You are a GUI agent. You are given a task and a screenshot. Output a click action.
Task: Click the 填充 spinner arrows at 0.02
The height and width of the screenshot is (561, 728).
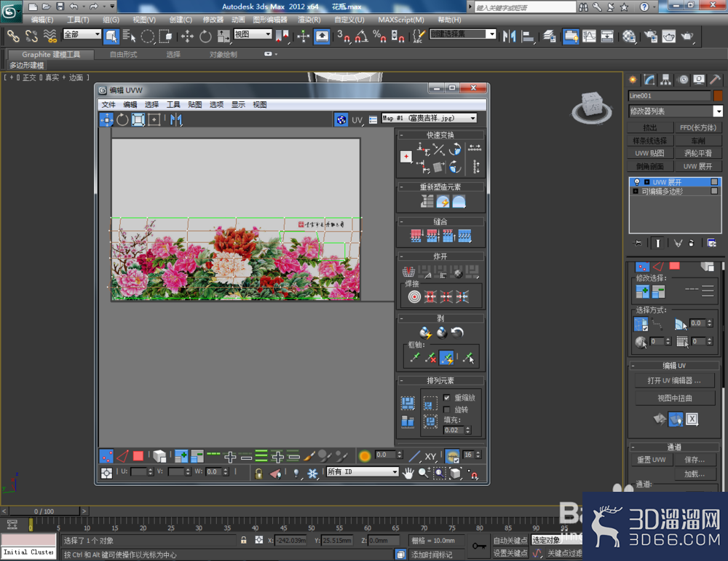click(468, 431)
